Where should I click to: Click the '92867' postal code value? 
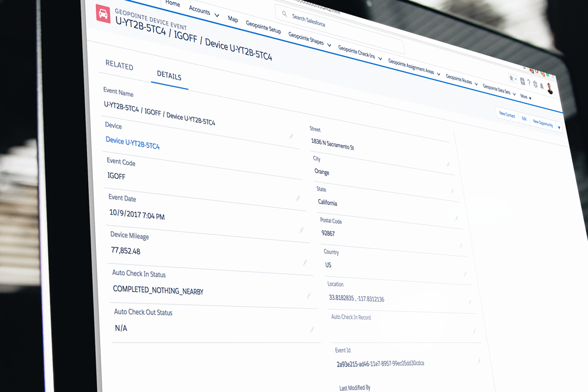328,233
